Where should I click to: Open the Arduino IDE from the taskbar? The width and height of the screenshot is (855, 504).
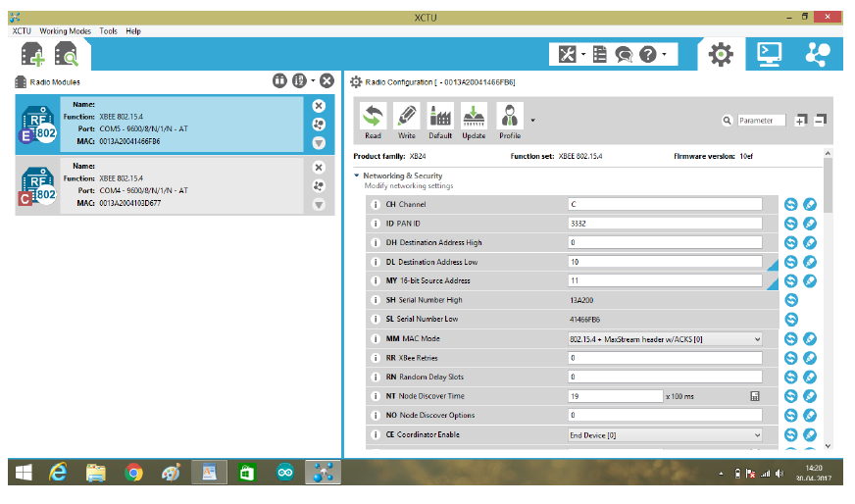[285, 473]
